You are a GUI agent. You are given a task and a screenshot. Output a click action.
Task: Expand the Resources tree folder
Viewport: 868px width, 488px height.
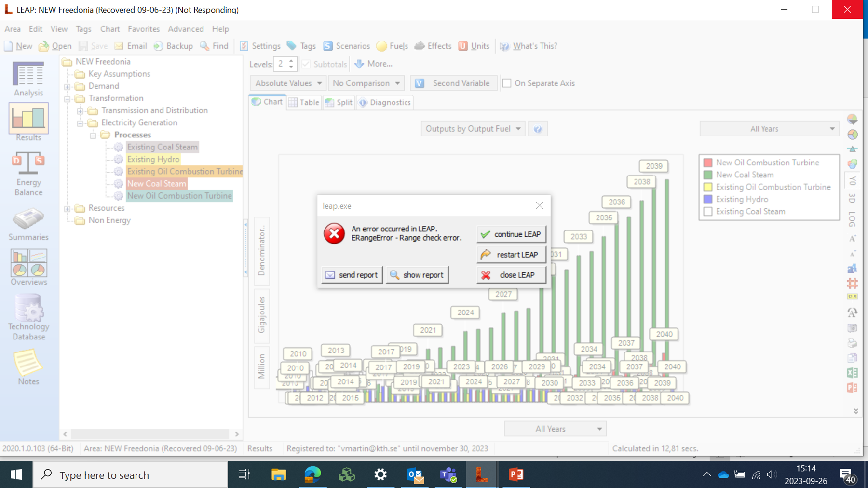click(x=68, y=208)
